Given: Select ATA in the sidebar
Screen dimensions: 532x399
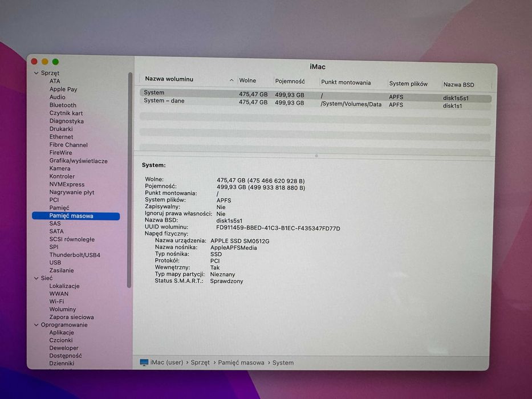Looking at the screenshot, I should 55,81.
